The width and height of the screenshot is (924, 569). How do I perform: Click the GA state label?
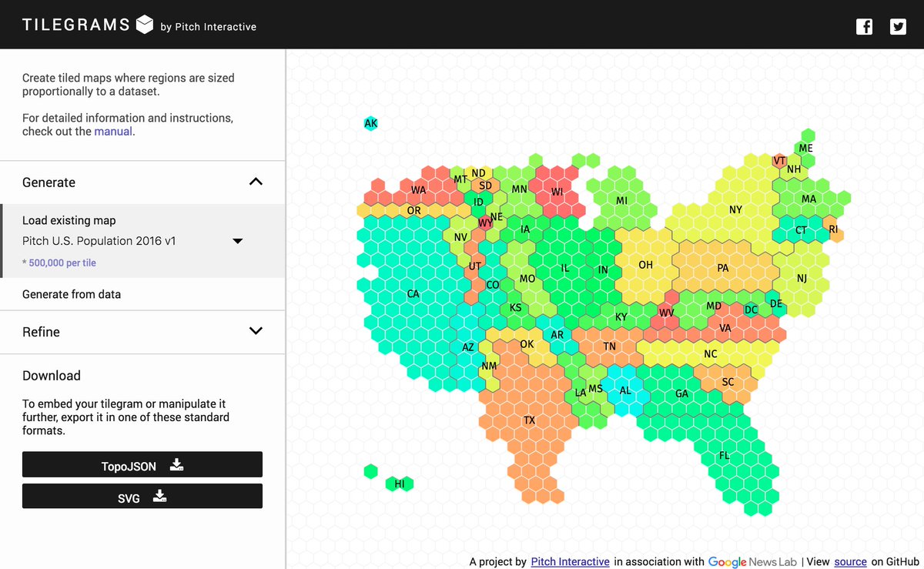(682, 394)
